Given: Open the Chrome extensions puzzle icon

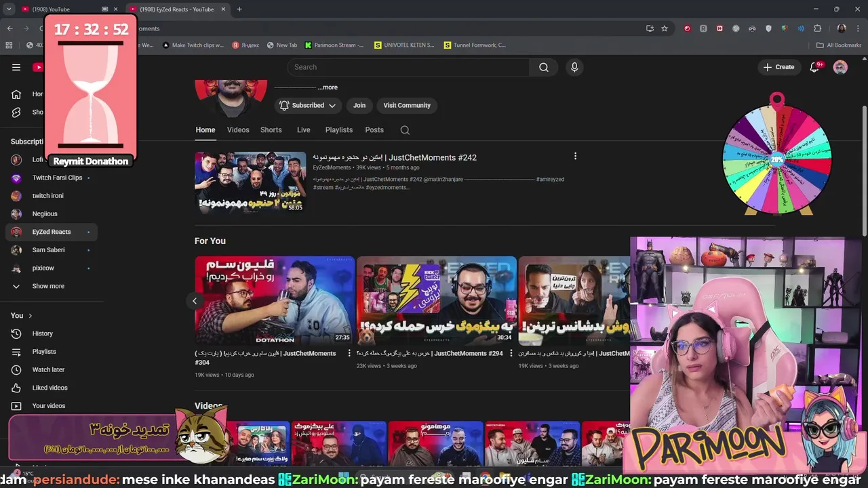Looking at the screenshot, I should pyautogui.click(x=817, y=28).
